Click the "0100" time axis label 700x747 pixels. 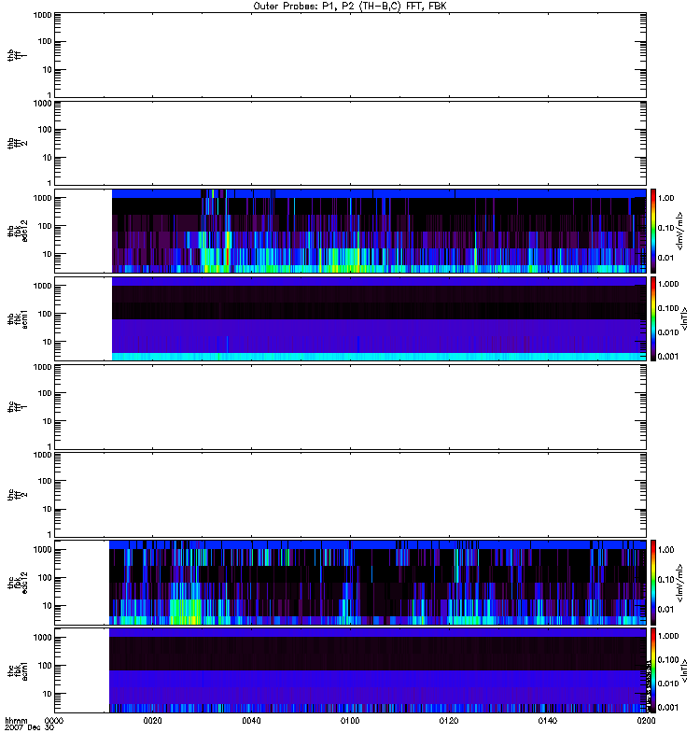(x=350, y=721)
